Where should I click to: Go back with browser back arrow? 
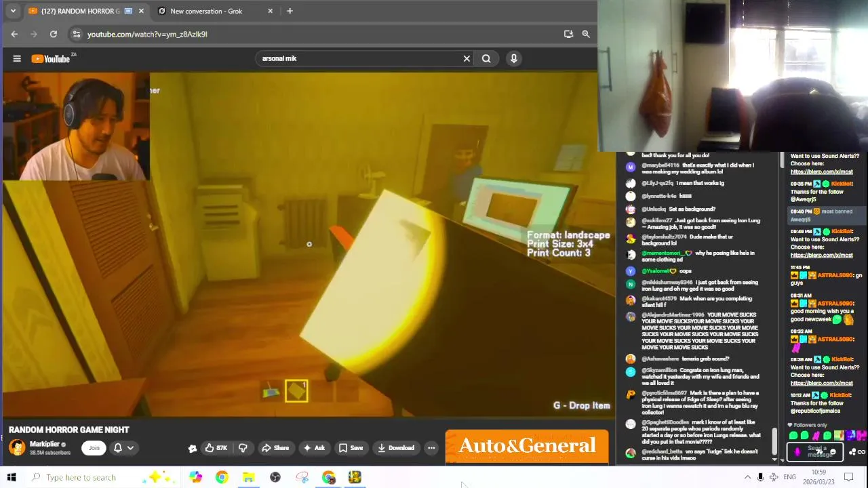click(14, 34)
